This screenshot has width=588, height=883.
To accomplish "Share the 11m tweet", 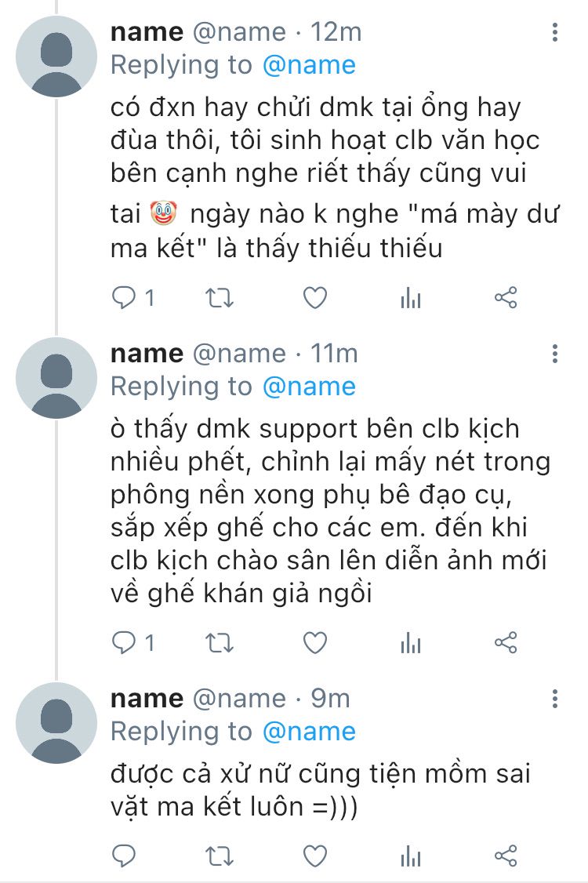I will (506, 644).
